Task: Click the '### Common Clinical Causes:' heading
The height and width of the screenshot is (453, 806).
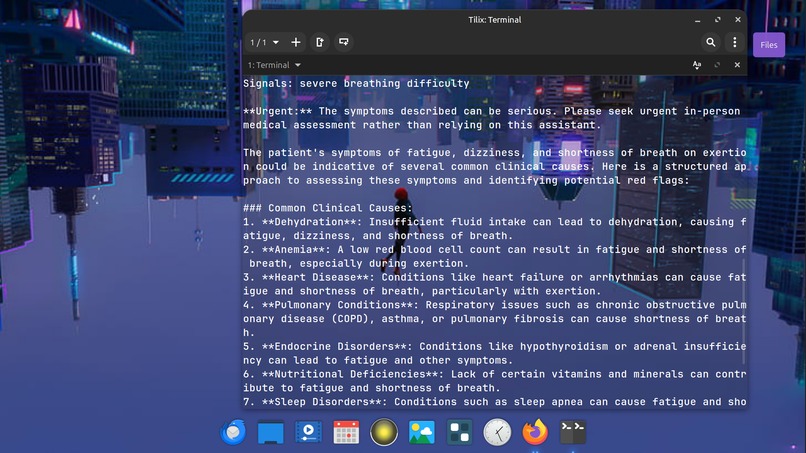Action: tap(328, 208)
